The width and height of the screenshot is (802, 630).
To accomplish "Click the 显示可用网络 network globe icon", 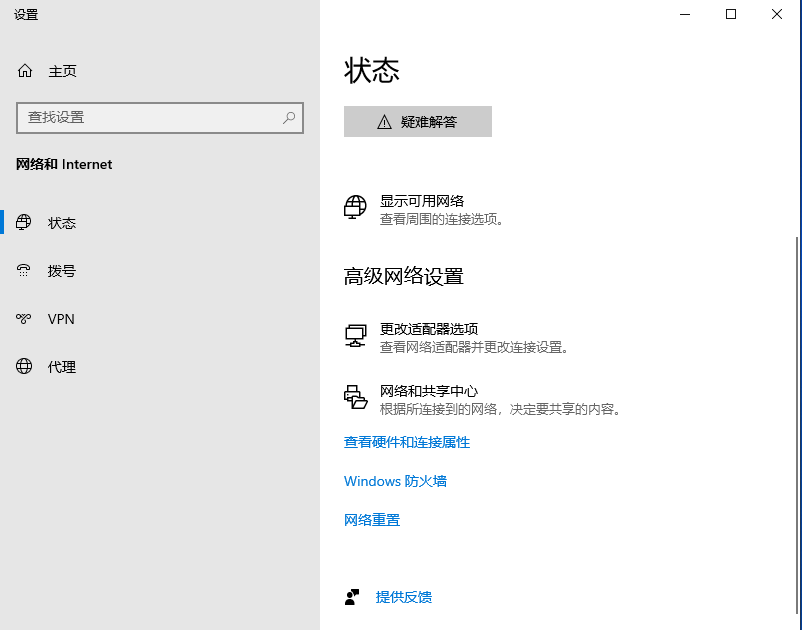I will coord(355,207).
